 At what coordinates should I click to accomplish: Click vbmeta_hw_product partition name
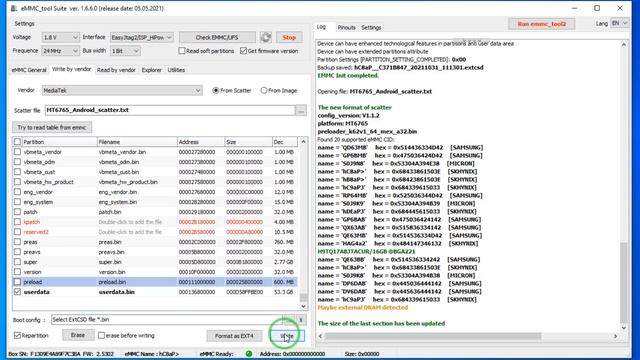(x=49, y=182)
